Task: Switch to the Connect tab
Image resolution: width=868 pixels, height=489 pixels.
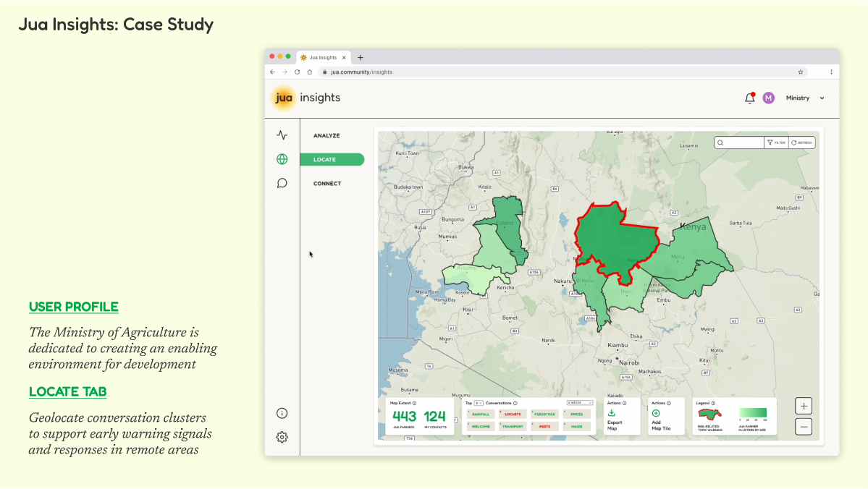Action: point(327,184)
